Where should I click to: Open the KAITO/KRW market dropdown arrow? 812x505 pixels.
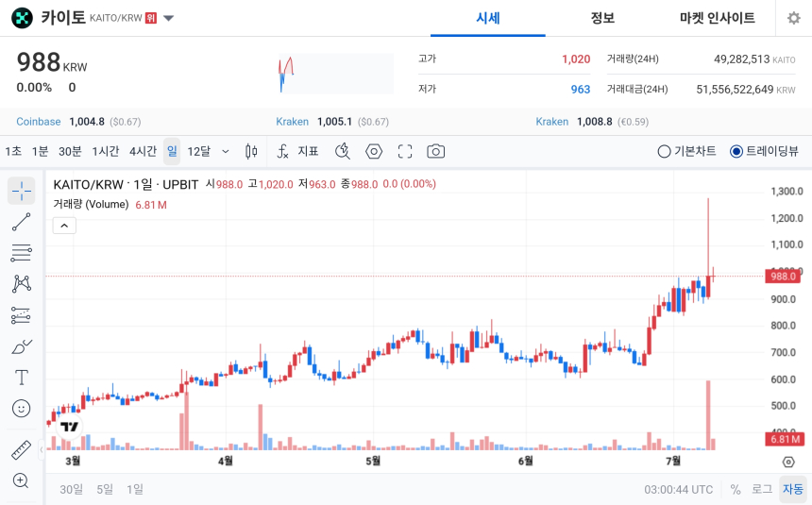pos(168,18)
